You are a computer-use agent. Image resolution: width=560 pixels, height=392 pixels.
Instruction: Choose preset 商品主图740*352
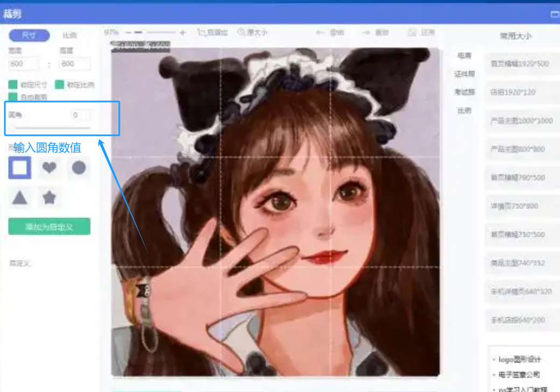[x=522, y=263]
